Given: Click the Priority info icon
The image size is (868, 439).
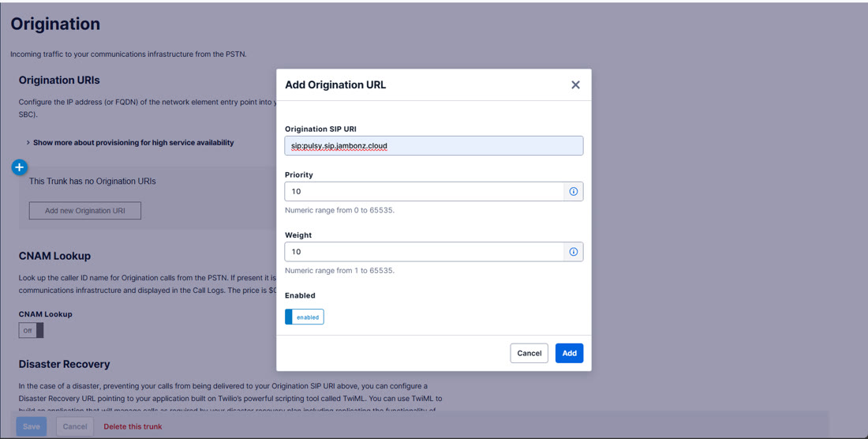Looking at the screenshot, I should coord(574,192).
